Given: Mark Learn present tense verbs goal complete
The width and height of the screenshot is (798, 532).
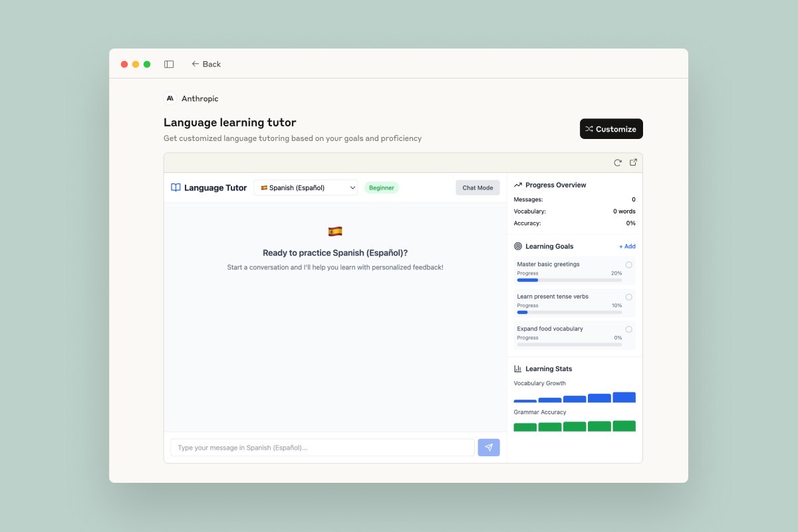Looking at the screenshot, I should tap(629, 297).
